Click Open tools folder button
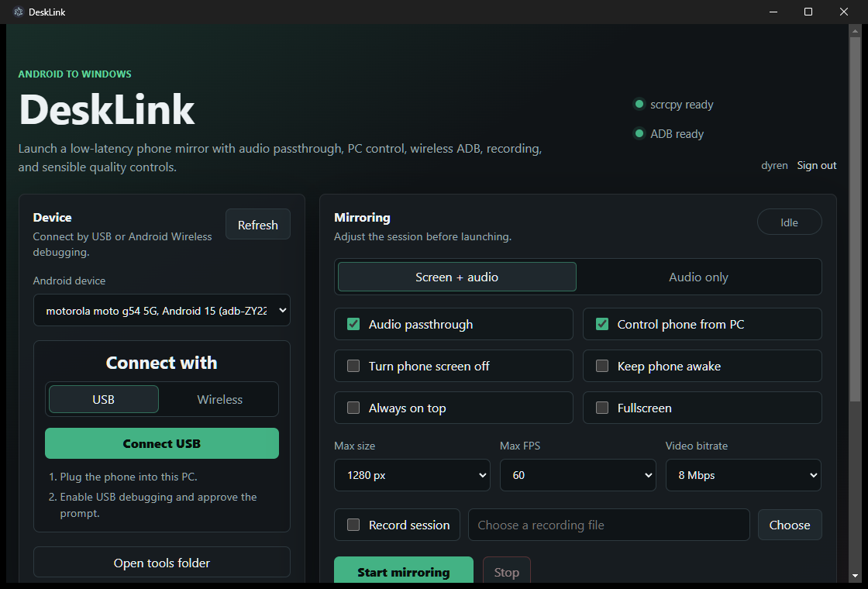The image size is (868, 589). coord(162,563)
